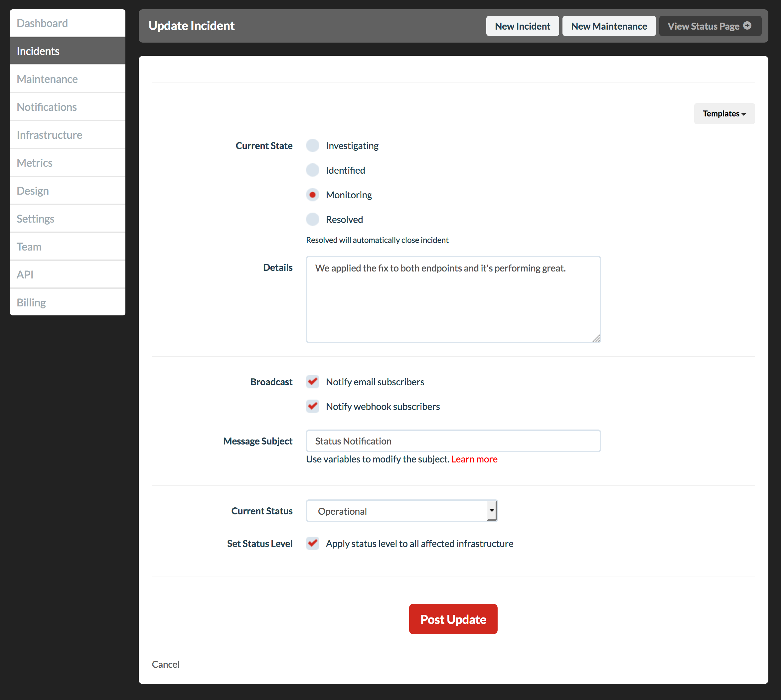Click the Post Update button
The image size is (781, 700).
[x=453, y=619]
